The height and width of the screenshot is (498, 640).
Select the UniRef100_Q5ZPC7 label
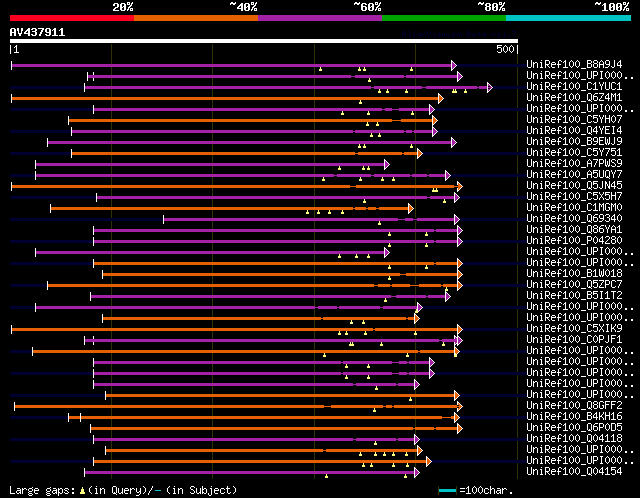tap(574, 285)
